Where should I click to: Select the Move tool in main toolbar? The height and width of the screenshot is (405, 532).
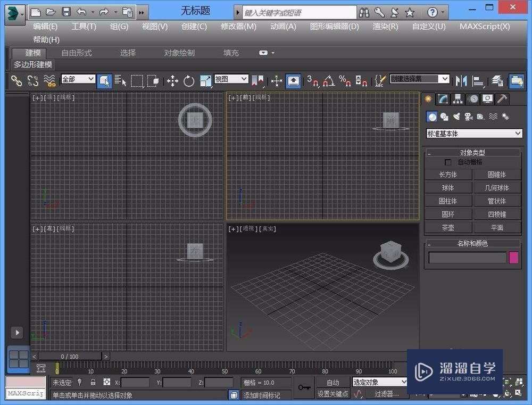click(172, 81)
